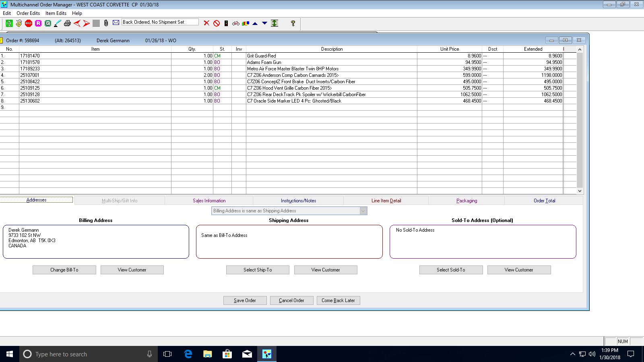
Task: Click the printer icon in toolbar
Action: tap(67, 23)
